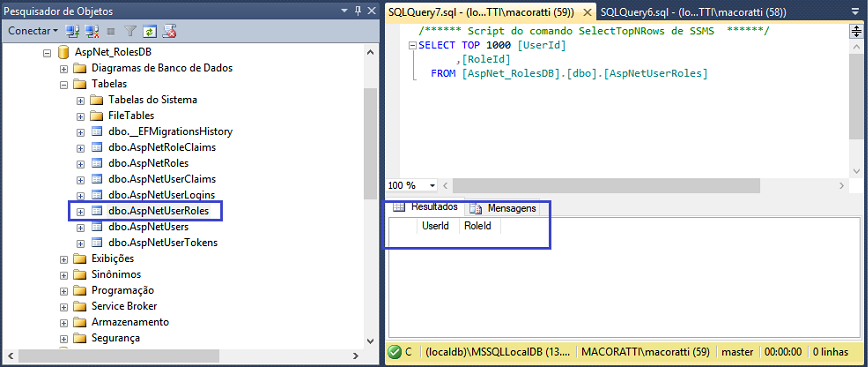Select the Armazenamento folder label
The width and height of the screenshot is (868, 367).
pyautogui.click(x=130, y=322)
